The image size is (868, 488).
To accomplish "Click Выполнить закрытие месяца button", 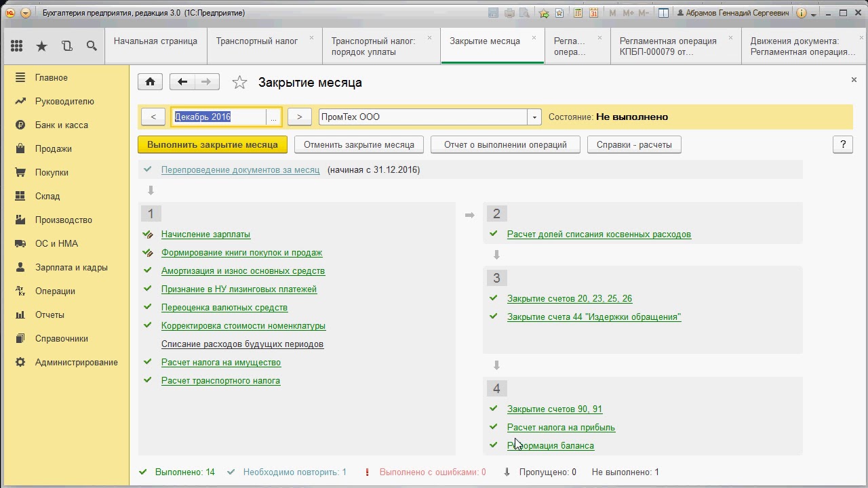I will point(212,144).
